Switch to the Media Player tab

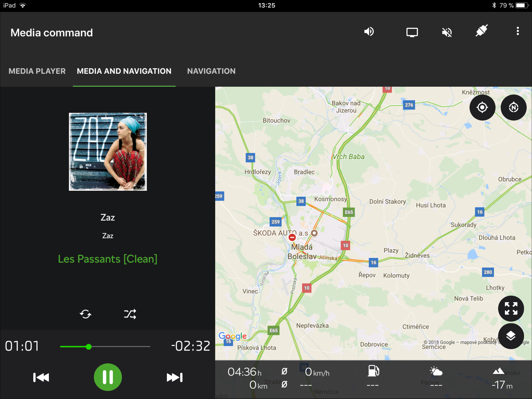(x=37, y=71)
